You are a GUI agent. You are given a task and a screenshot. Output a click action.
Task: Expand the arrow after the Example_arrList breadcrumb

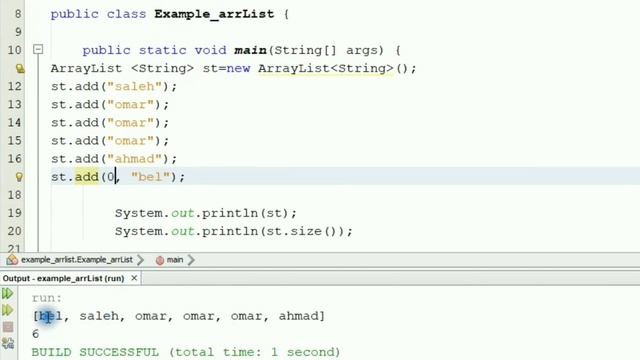[141, 260]
